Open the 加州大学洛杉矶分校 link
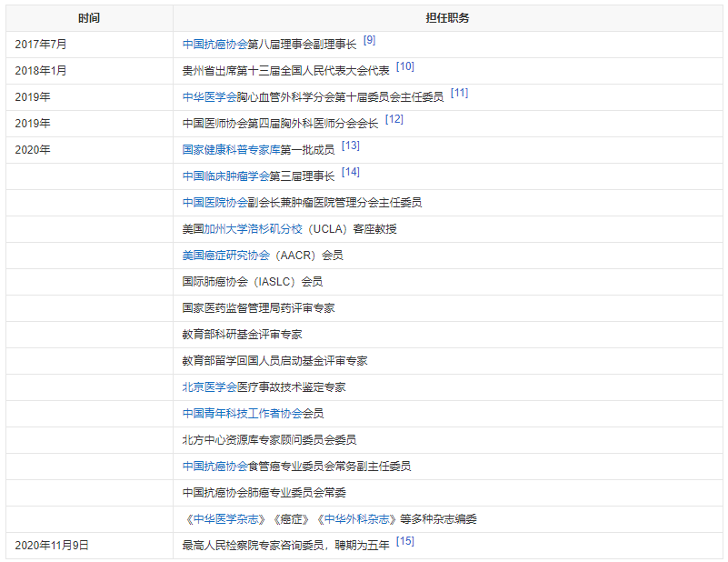Screen dimensions: 728x562 pyautogui.click(x=253, y=229)
